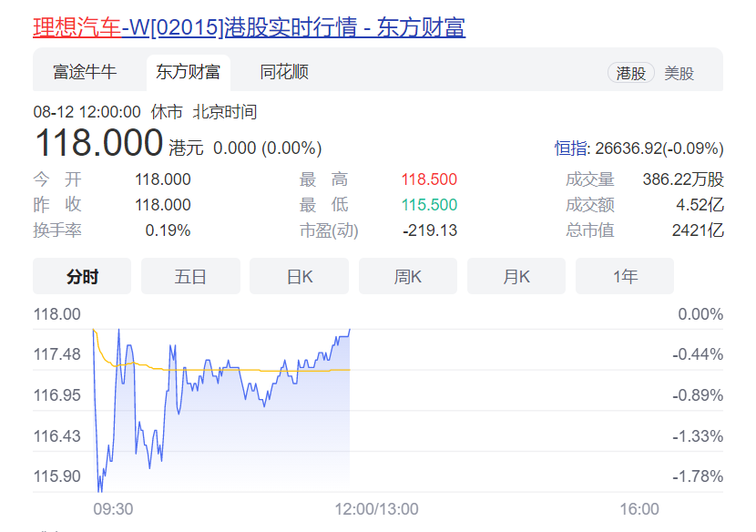756x532 pixels.
Task: Open the 日K daily candlestick chart
Action: 300,276
